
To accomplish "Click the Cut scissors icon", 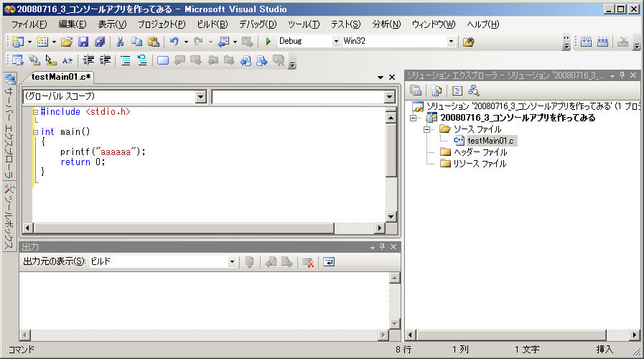I will coord(120,42).
